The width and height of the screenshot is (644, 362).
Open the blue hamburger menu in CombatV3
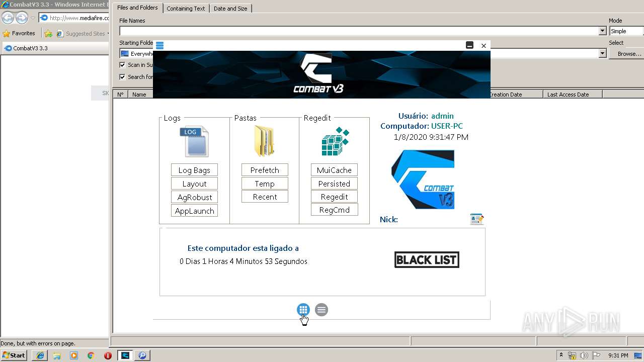[160, 45]
